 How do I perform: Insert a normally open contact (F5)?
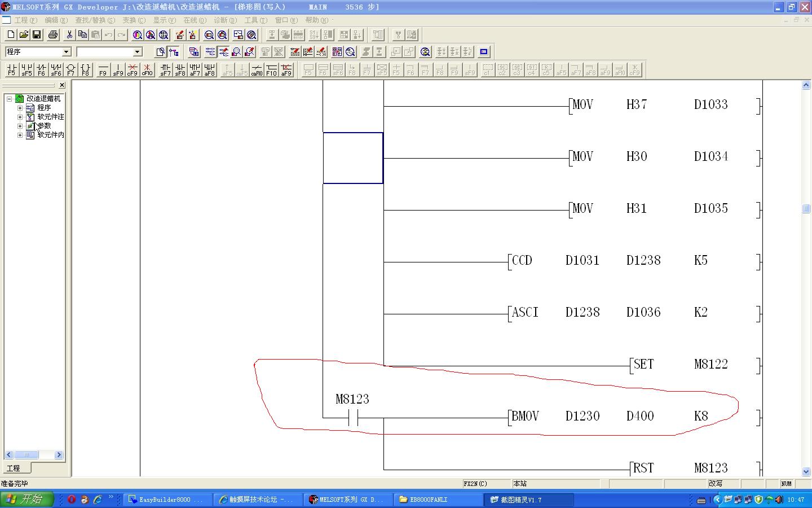point(11,69)
